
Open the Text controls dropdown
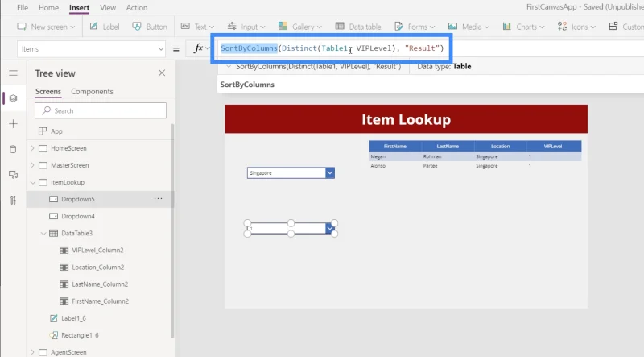click(x=197, y=27)
